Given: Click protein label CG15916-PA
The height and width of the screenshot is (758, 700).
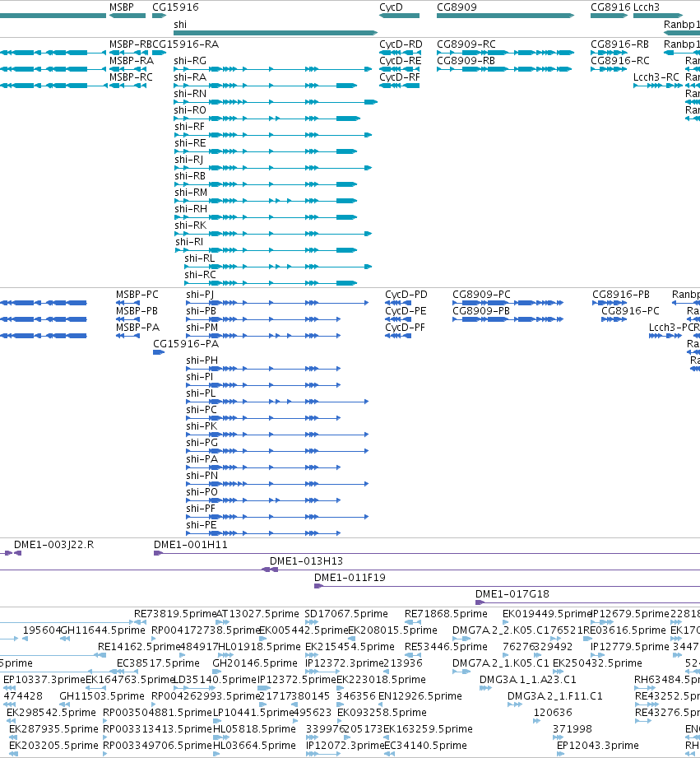Looking at the screenshot, I should click(186, 344).
